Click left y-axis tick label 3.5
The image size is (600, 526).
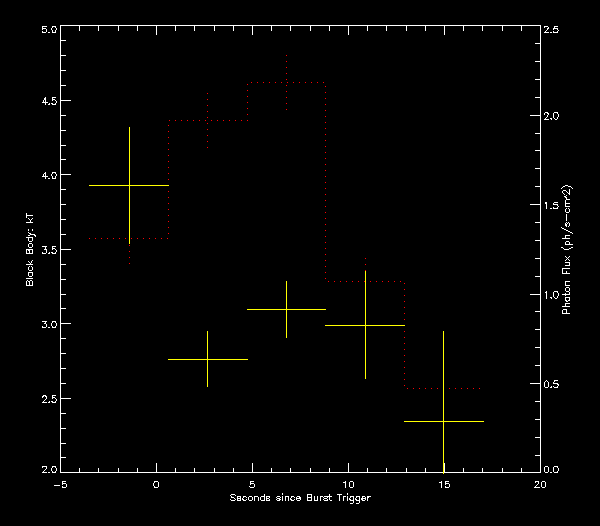pos(47,250)
